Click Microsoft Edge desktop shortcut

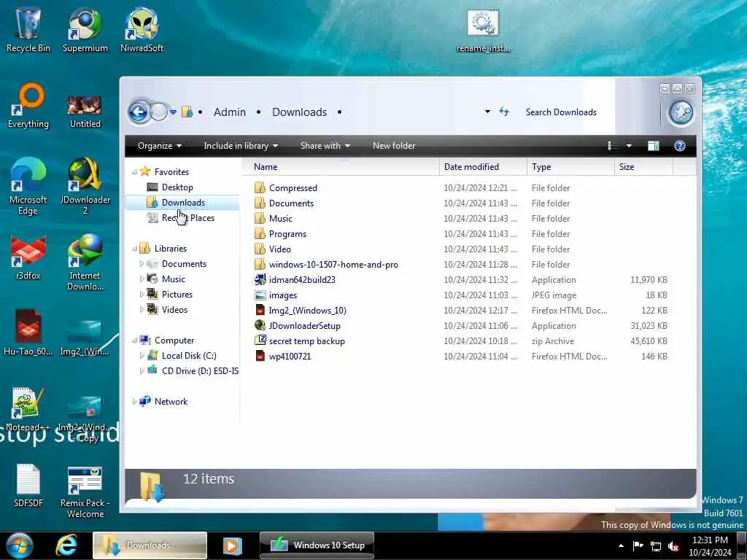click(28, 187)
